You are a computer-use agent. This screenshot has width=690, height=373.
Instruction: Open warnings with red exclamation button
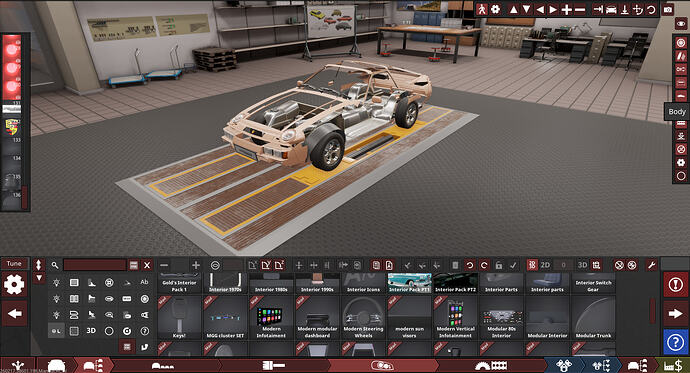[675, 285]
